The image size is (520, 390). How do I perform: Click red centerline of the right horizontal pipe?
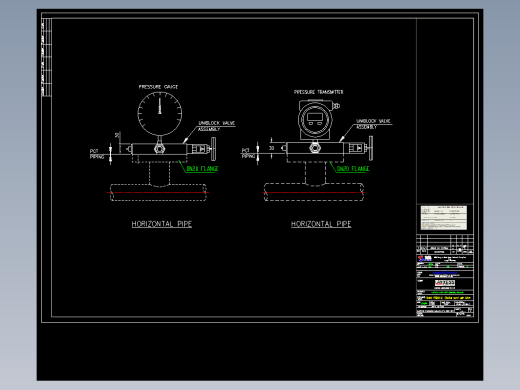pos(313,193)
